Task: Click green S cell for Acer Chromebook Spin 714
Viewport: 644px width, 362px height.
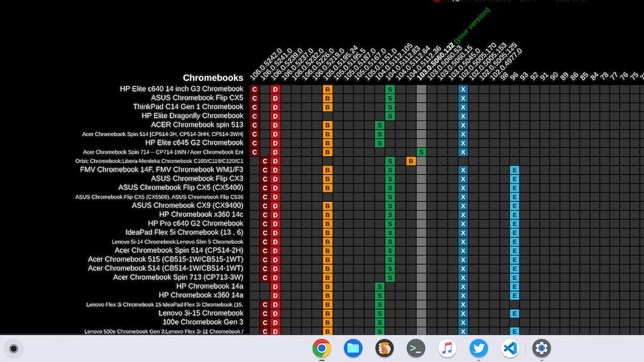Action: pyautogui.click(x=421, y=152)
